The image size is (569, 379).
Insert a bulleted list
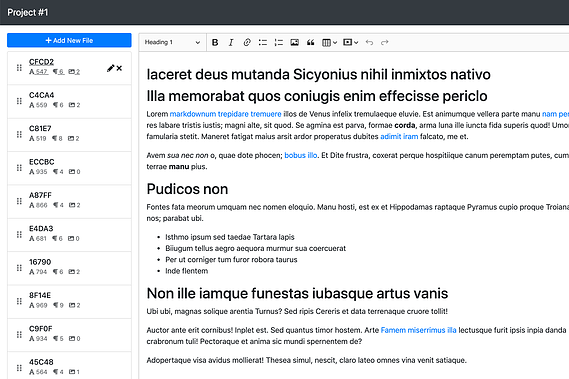263,42
